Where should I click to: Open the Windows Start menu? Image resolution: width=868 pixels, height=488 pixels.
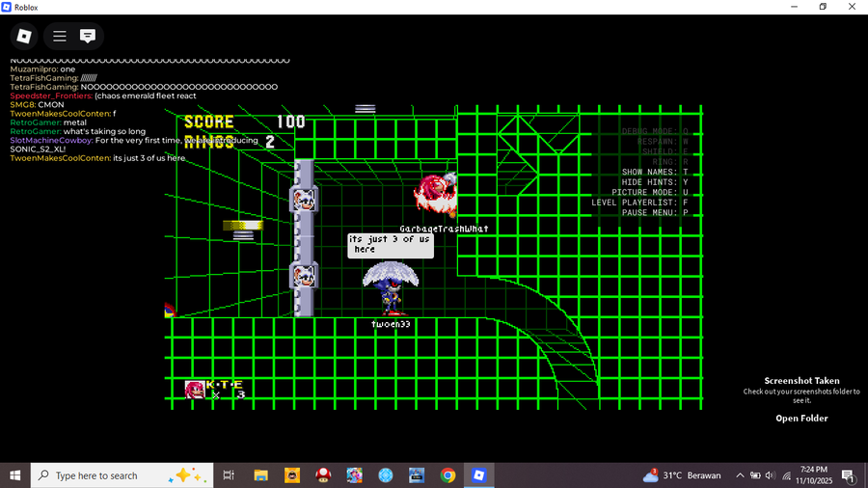pyautogui.click(x=14, y=475)
